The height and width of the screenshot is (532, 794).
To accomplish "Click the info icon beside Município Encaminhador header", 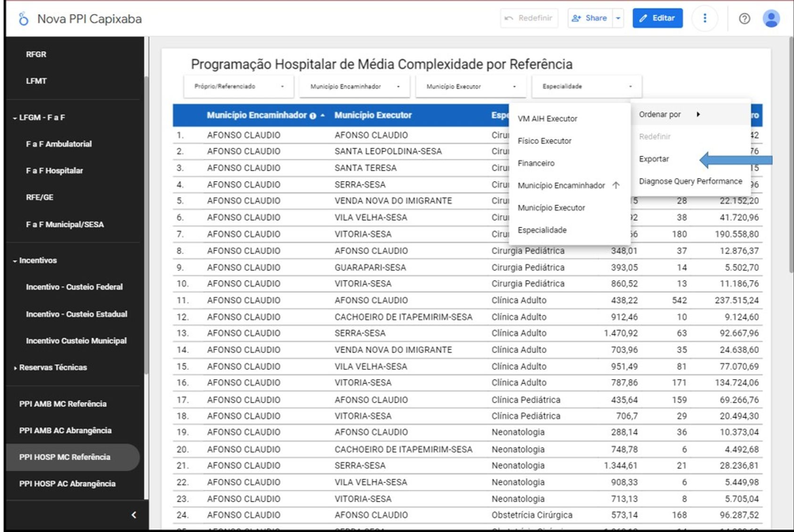I will tap(313, 116).
